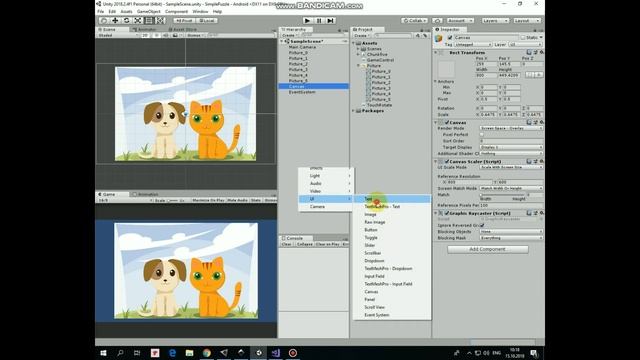Open the Window menu
Image resolution: width=640 pixels, height=360 pixels.
(x=200, y=11)
